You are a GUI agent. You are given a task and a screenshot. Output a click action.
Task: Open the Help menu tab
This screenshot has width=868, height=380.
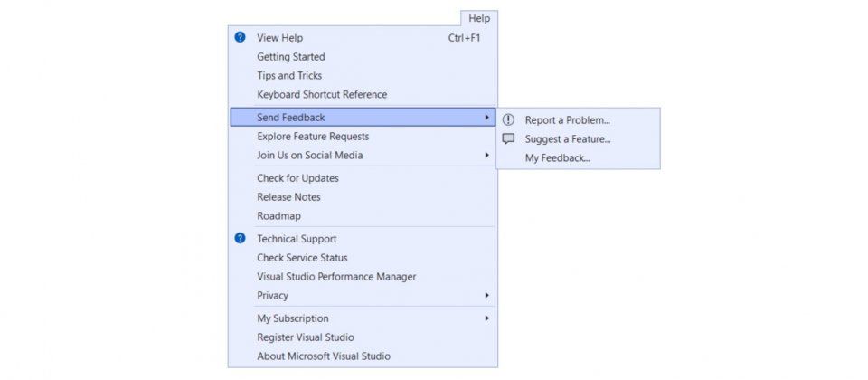click(x=479, y=18)
